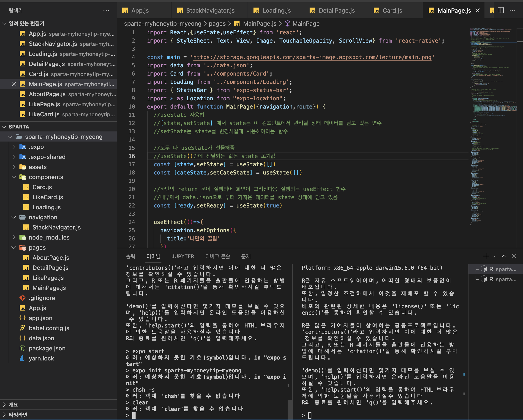Open explorer panel more actions ellipsis
The height and width of the screenshot is (420, 523).
[x=106, y=10]
